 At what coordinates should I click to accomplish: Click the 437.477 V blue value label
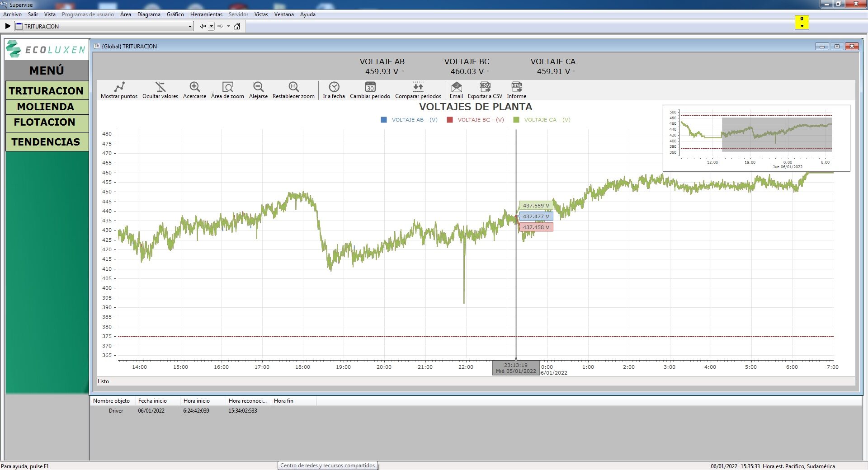(x=536, y=216)
